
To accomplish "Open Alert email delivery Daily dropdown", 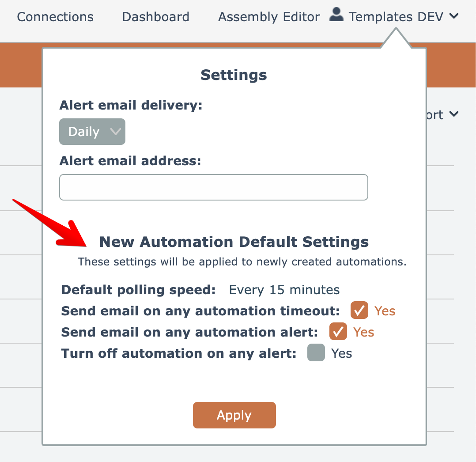I will click(x=92, y=132).
